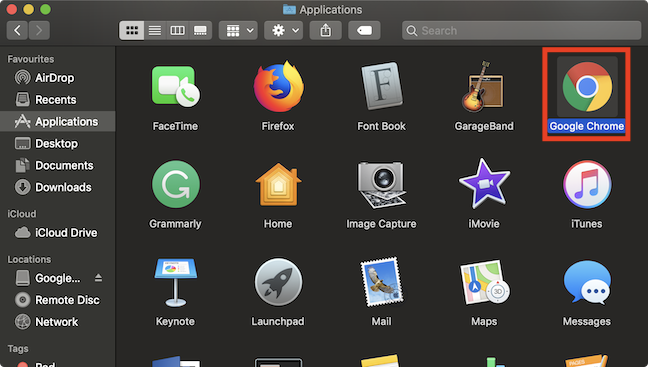Click the Image Capture name label
This screenshot has width=648, height=367.
(381, 224)
